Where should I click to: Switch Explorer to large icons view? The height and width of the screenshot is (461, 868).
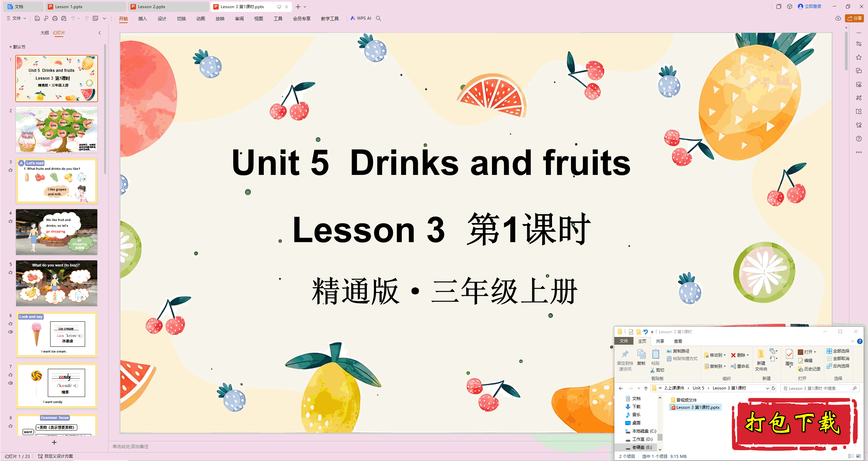[859, 456]
